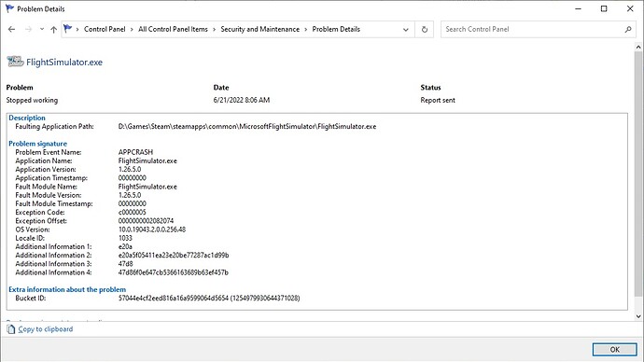
Task: Click the date 6/21/2022 8:06 AM
Action: tap(242, 100)
